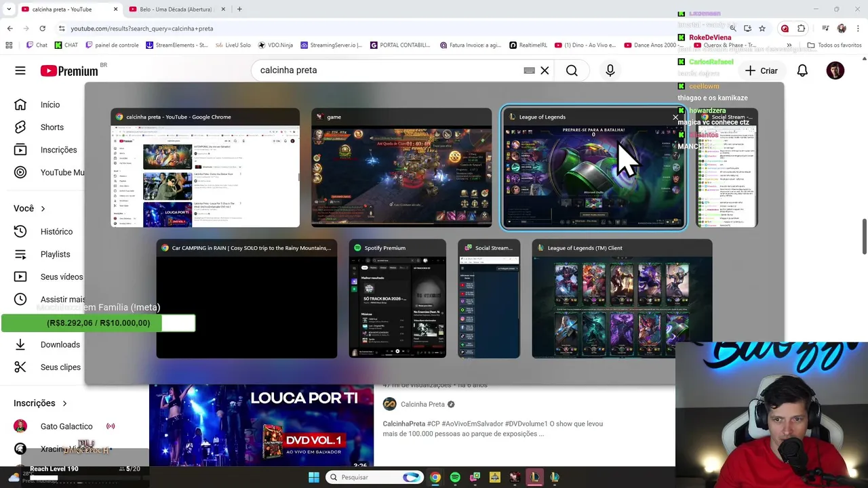Open the Chrome extensions puzzle icon
Screen dimensions: 868x488
(x=802, y=28)
